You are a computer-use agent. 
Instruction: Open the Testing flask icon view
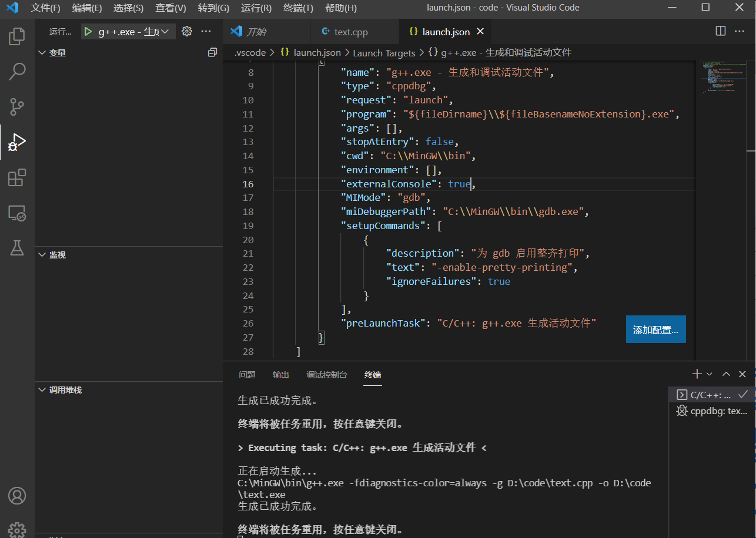click(x=17, y=248)
